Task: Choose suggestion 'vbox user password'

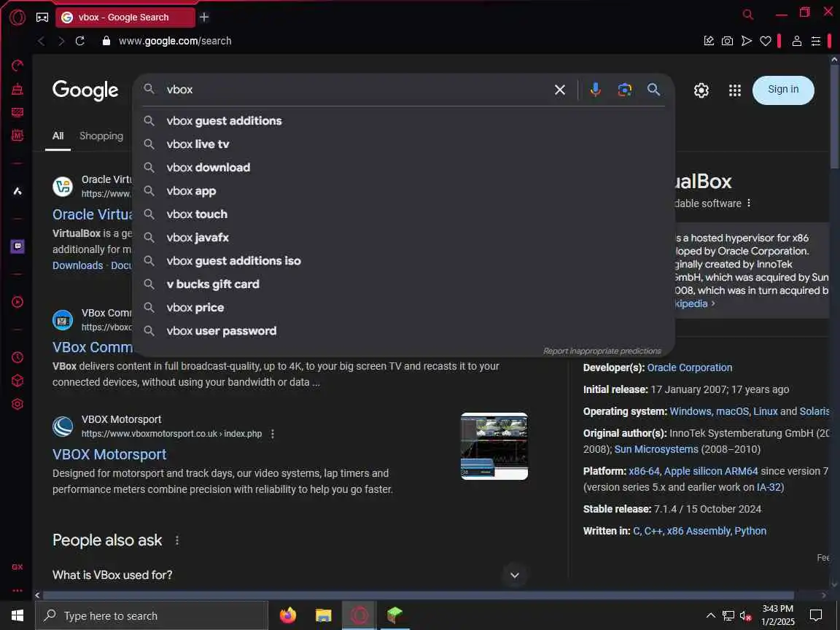Action: tap(402, 330)
